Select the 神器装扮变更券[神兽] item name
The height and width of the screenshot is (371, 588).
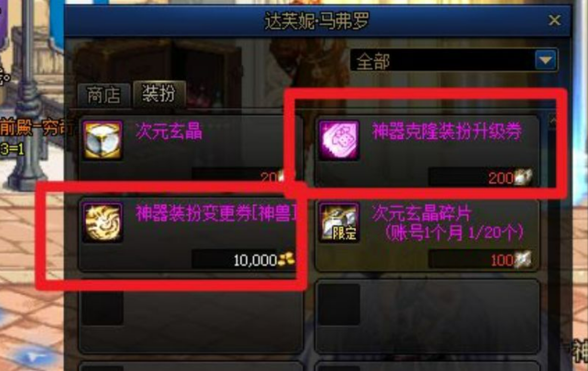tap(216, 213)
